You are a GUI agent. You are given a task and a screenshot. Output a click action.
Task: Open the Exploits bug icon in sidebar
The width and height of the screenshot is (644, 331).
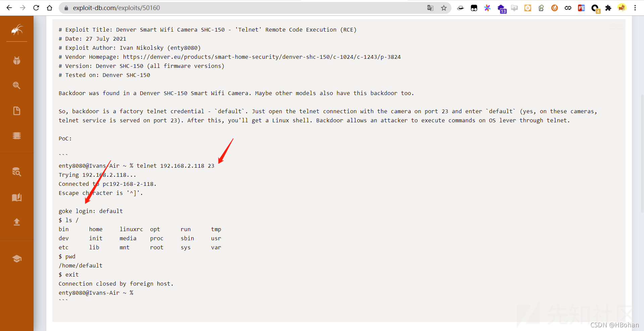point(17,60)
